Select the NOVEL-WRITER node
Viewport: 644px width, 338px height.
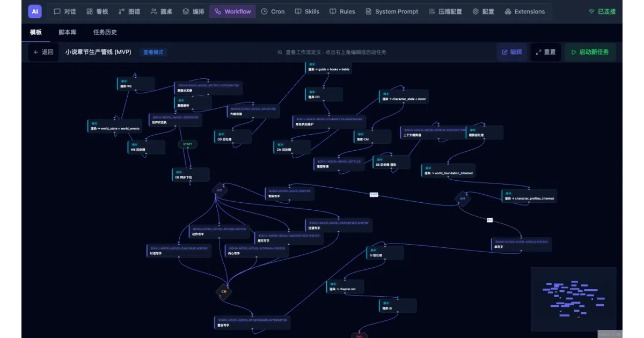pyautogui.click(x=290, y=194)
